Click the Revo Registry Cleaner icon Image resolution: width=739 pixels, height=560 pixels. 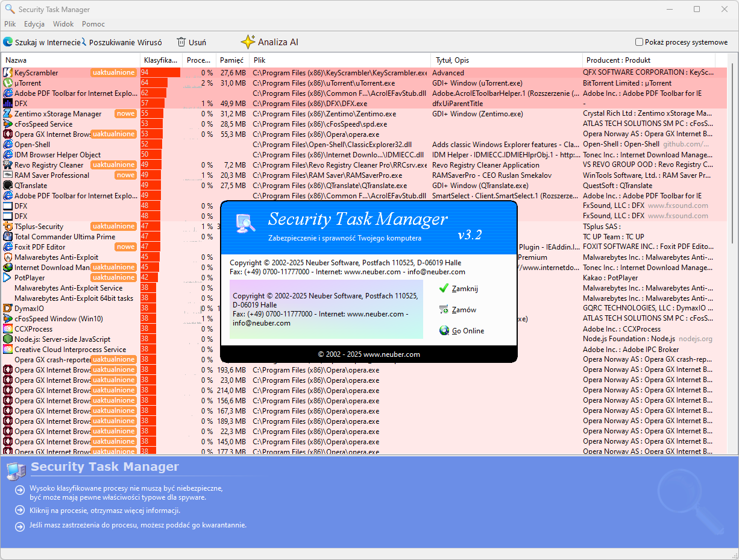pyautogui.click(x=8, y=165)
